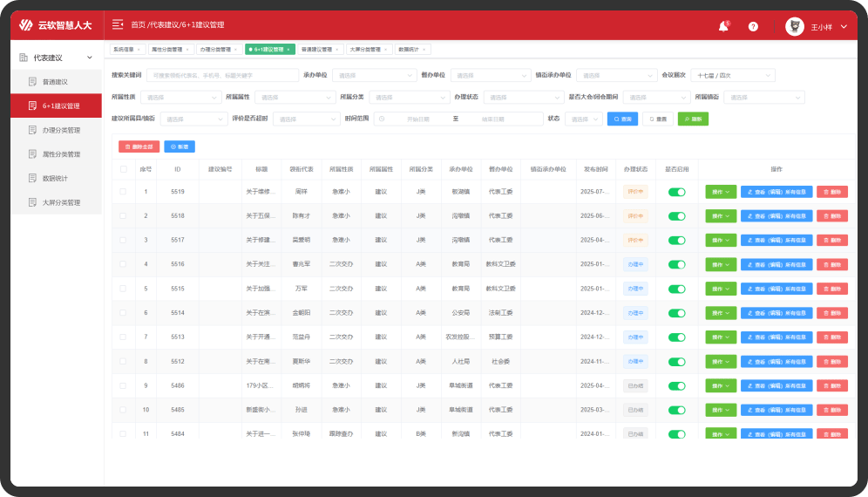Viewport: 868px width, 497px height.
Task: Click the red 删除全部 button
Action: (x=139, y=146)
